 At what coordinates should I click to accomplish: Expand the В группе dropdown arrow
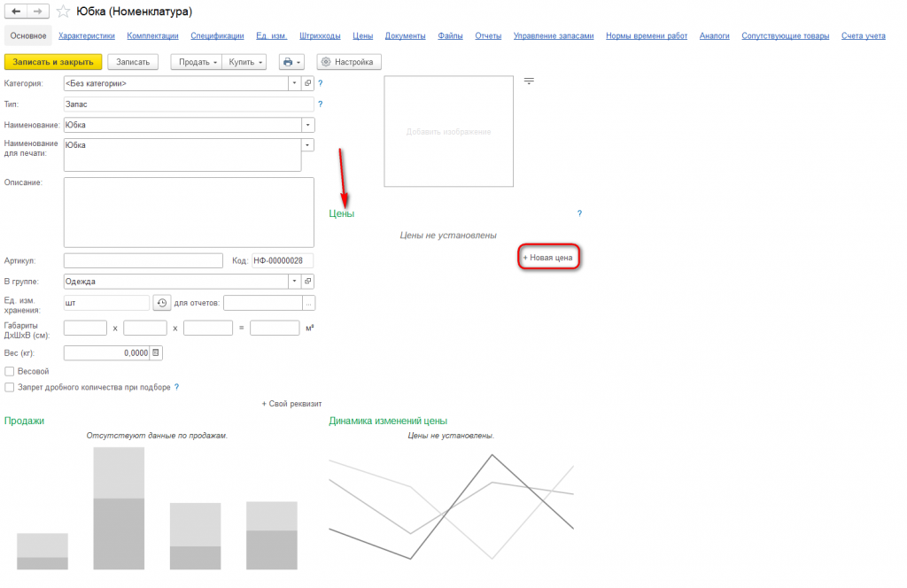coord(294,281)
